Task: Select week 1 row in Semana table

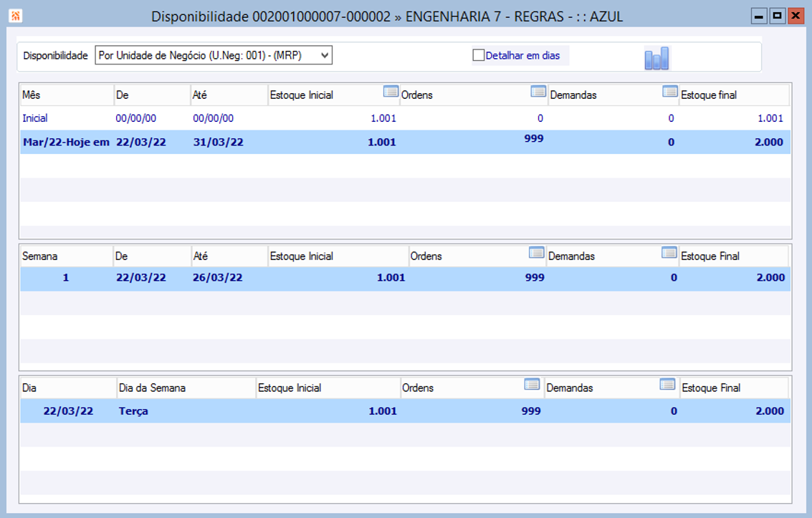Action: 406,278
